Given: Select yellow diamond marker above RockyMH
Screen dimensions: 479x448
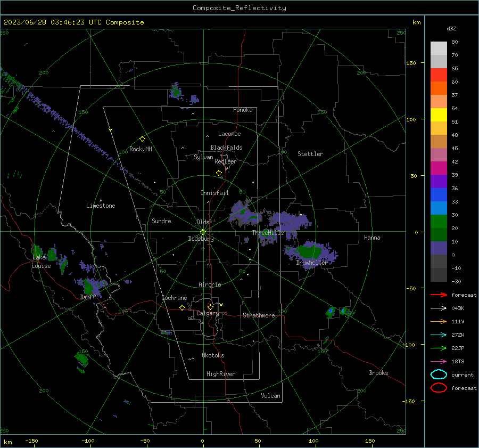Looking at the screenshot, I should (x=142, y=139).
